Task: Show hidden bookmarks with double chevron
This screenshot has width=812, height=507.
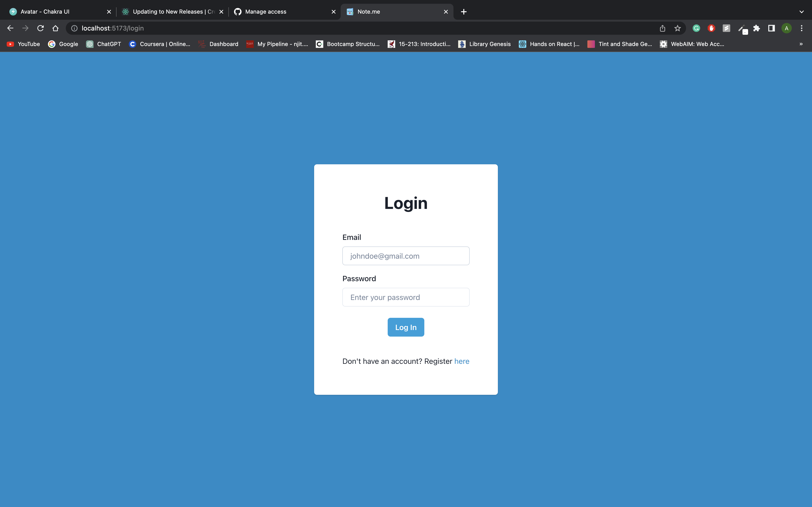Action: pyautogui.click(x=801, y=44)
